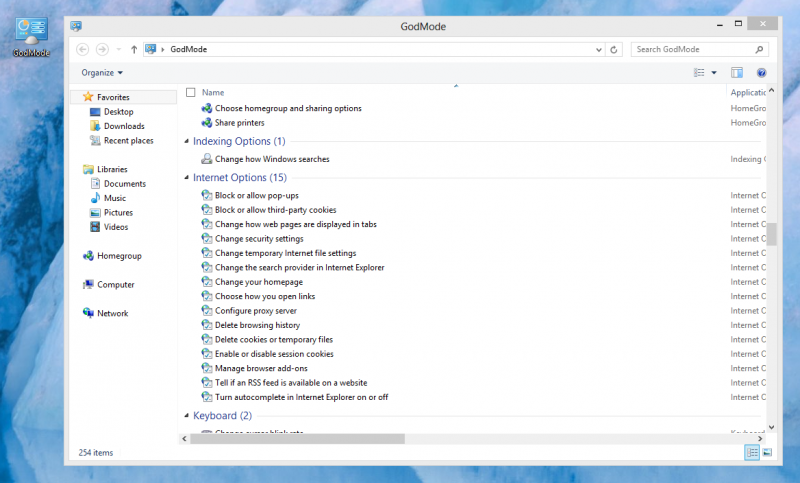Select Change the search provider in Internet Explorer
This screenshot has width=800, height=483.
pos(299,267)
